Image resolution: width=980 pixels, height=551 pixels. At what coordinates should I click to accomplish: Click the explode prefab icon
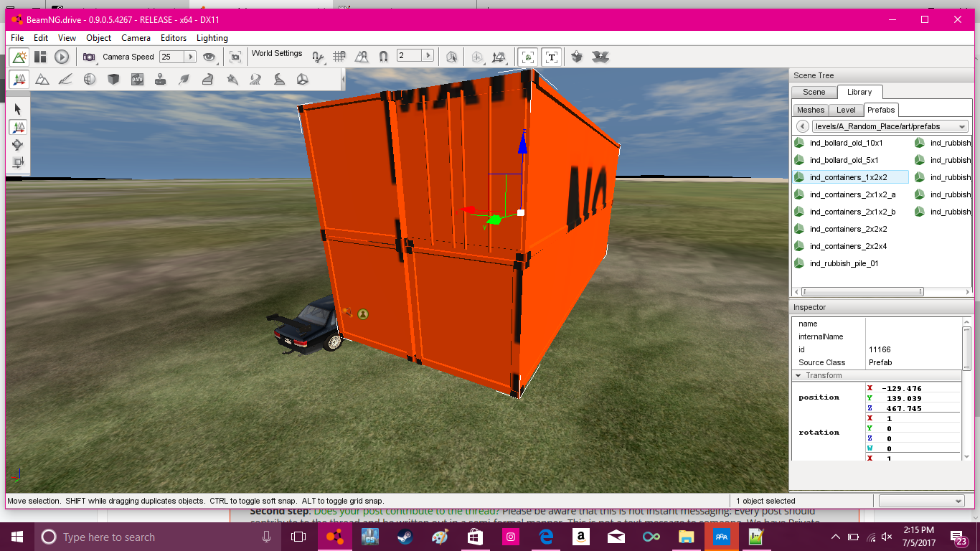tap(600, 57)
